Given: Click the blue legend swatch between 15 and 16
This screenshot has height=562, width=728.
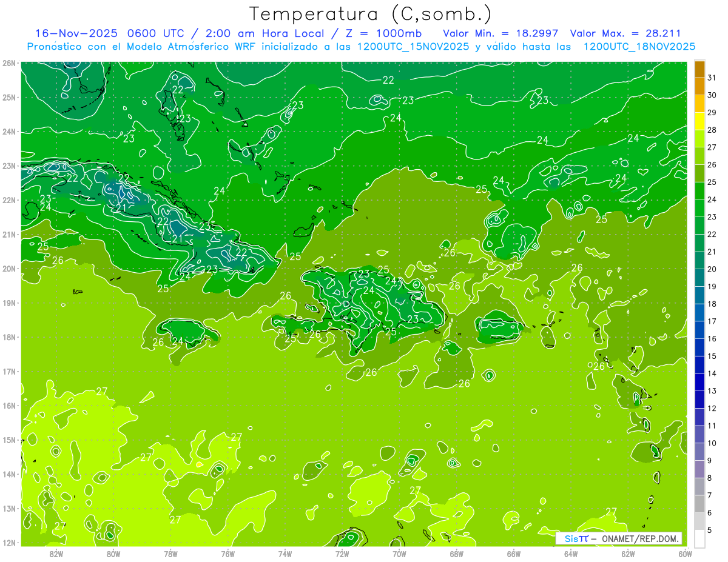Looking at the screenshot, I should pos(699,347).
